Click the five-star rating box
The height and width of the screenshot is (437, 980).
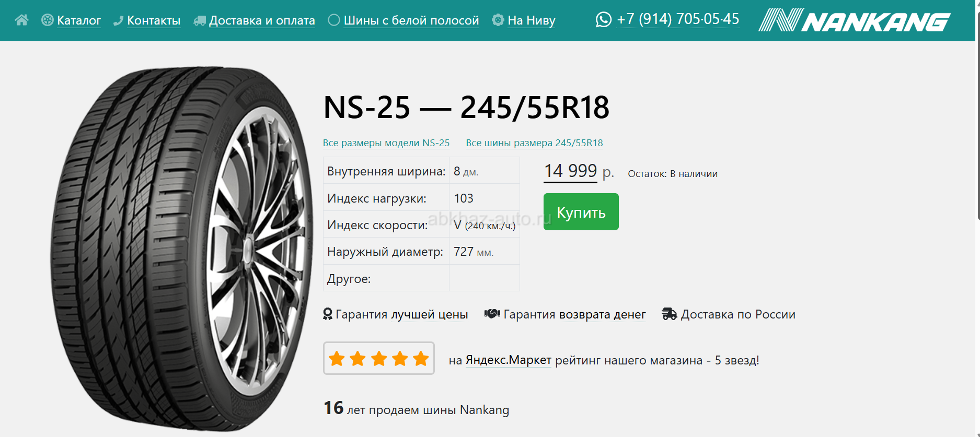(x=379, y=358)
